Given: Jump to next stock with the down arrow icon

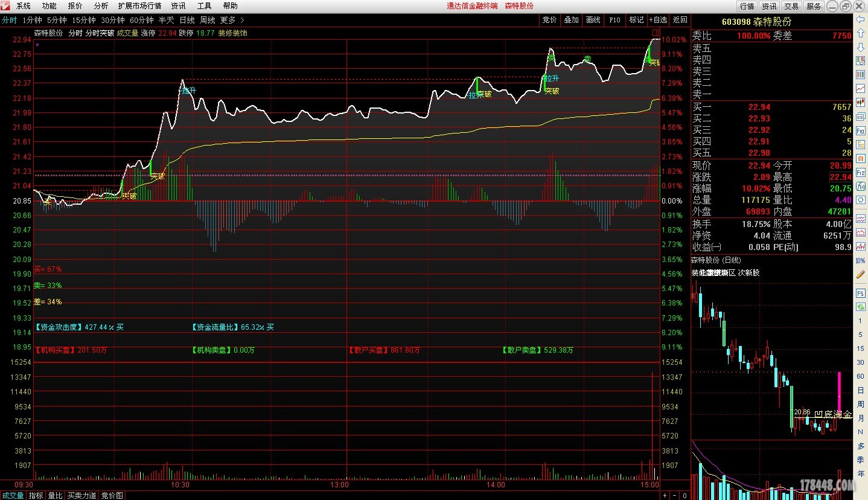Looking at the screenshot, I should pyautogui.click(x=860, y=47).
